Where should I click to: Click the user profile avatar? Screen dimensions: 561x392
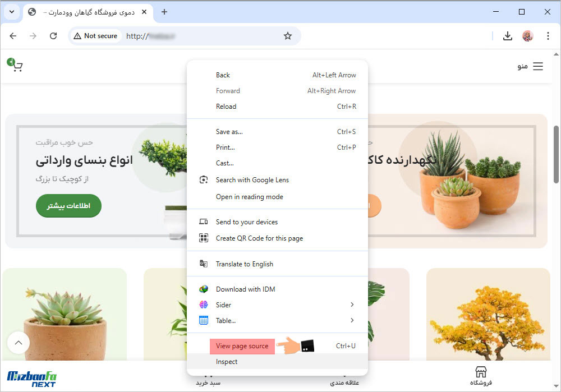(528, 36)
